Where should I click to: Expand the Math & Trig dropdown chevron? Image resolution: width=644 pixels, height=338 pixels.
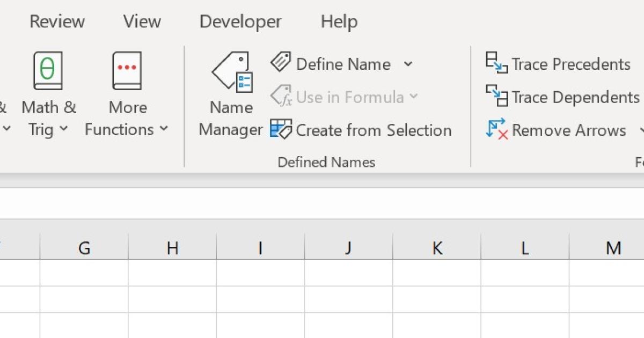coord(64,129)
